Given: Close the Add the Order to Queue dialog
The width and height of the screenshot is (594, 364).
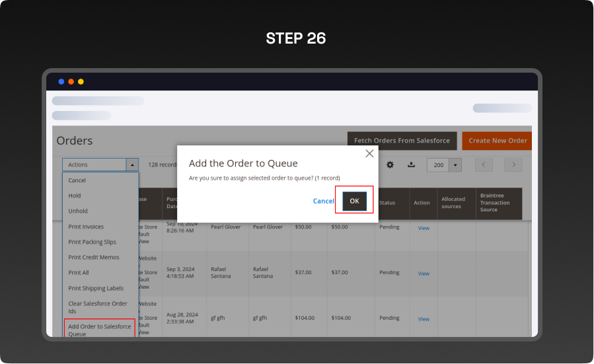Looking at the screenshot, I should click(369, 153).
